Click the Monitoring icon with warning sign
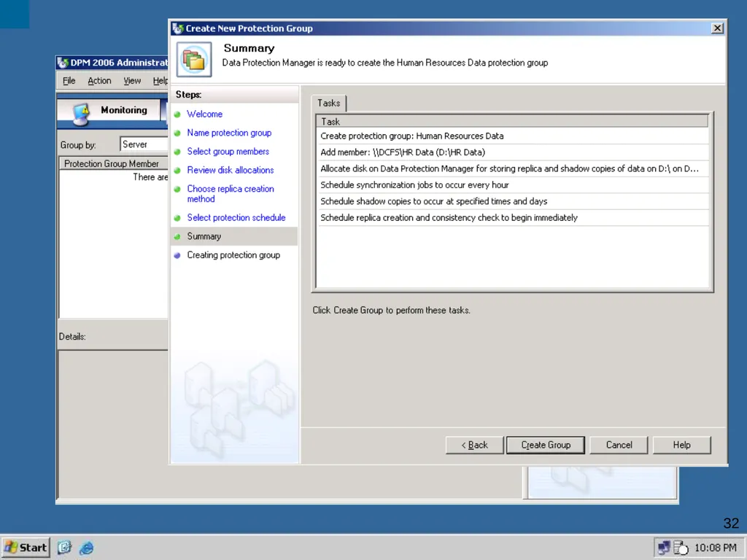 click(x=82, y=114)
